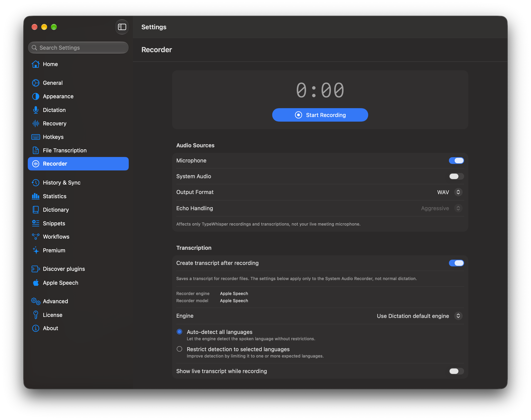
Task: Click the Workflows nodes icon
Action: 36,237
